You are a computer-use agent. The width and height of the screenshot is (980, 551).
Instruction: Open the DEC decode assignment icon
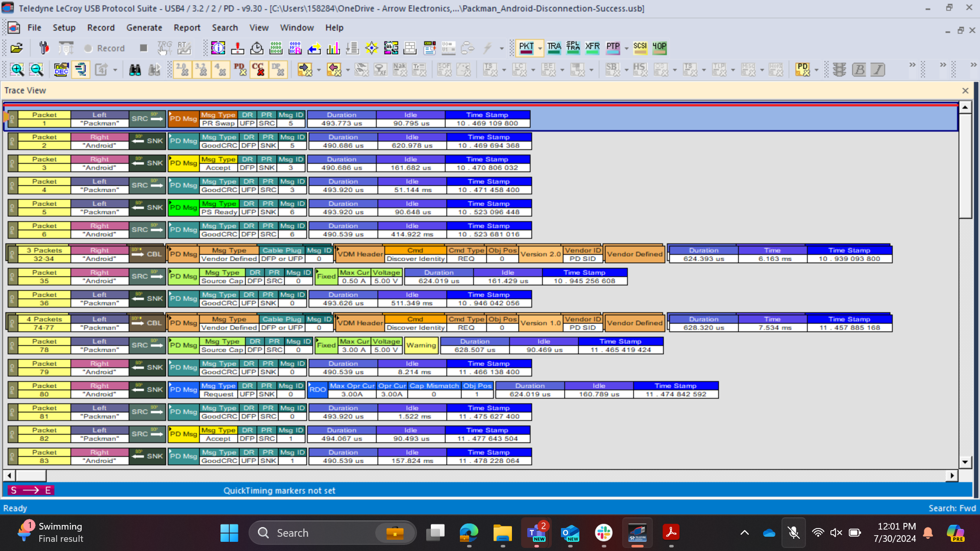(x=61, y=70)
